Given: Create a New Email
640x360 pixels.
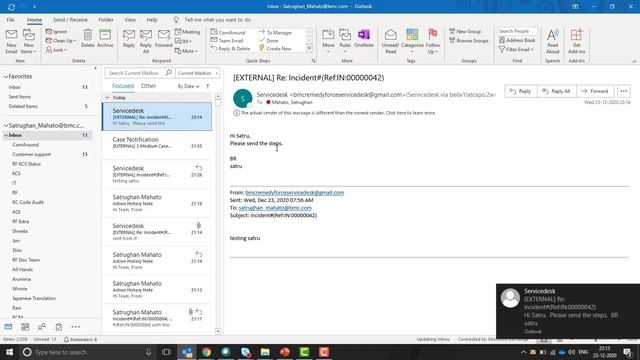Looking at the screenshot, I should point(11,41).
